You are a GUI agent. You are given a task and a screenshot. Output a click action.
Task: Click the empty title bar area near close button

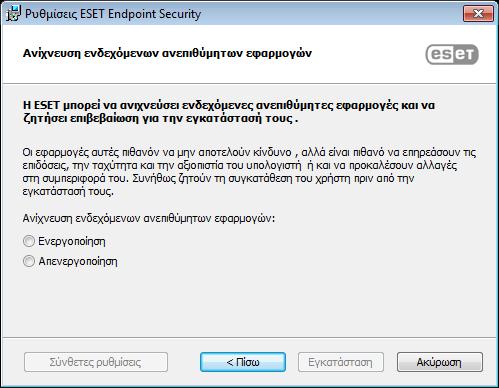[x=333, y=14]
